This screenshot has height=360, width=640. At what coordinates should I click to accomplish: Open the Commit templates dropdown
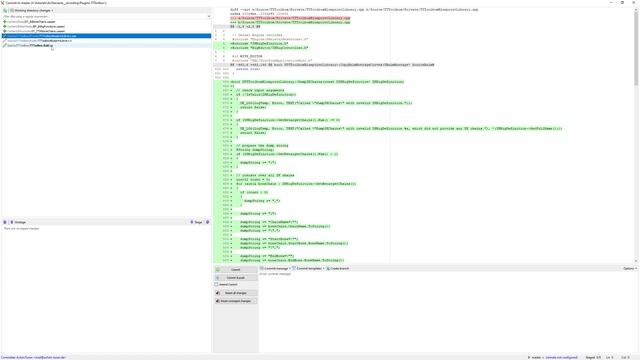pyautogui.click(x=308, y=269)
